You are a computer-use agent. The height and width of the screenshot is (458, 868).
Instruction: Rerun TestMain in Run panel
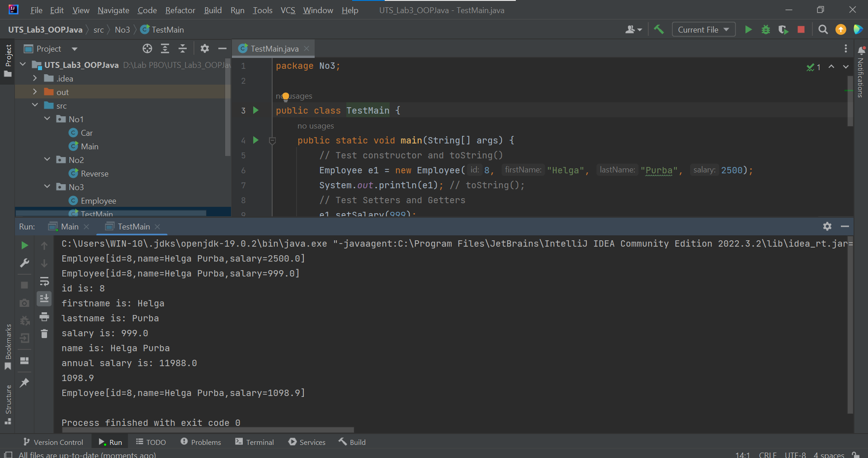25,245
